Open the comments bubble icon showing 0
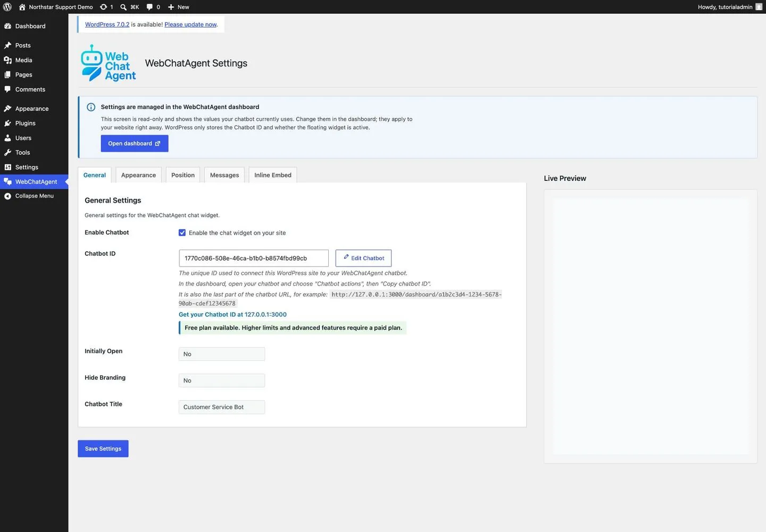 pyautogui.click(x=149, y=7)
